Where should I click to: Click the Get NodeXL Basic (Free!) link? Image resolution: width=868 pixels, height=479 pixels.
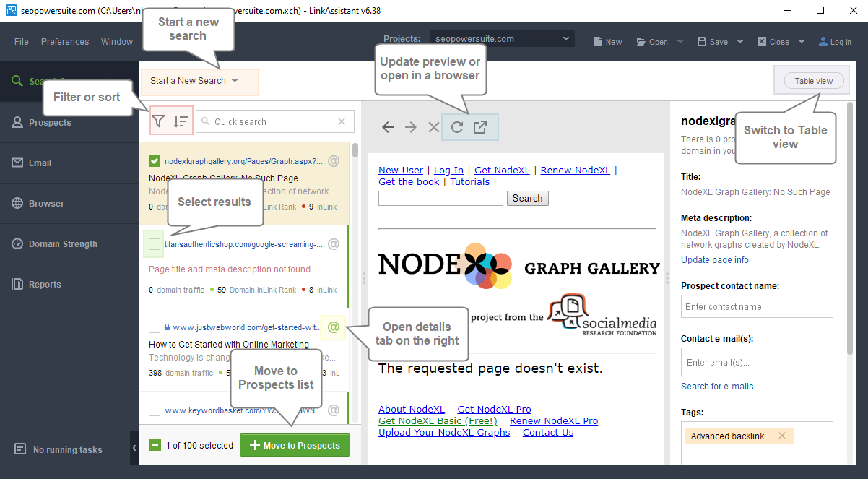coord(438,420)
